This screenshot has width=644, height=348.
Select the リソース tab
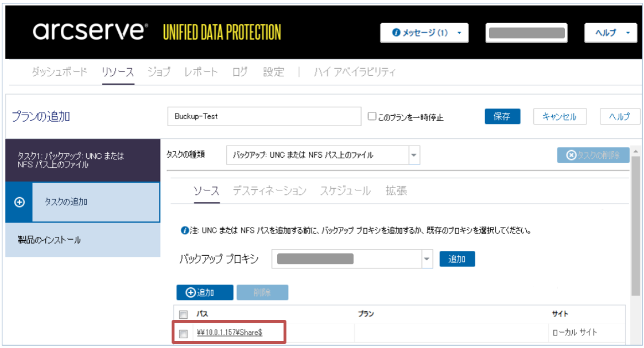118,72
